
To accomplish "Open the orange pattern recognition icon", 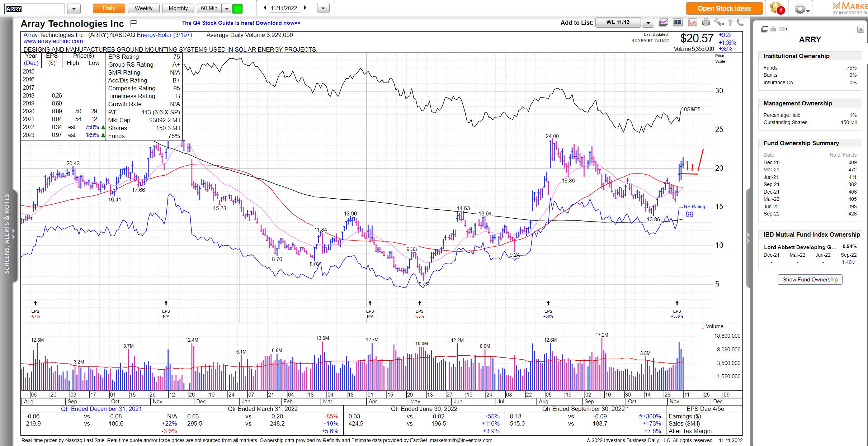I will (x=692, y=23).
